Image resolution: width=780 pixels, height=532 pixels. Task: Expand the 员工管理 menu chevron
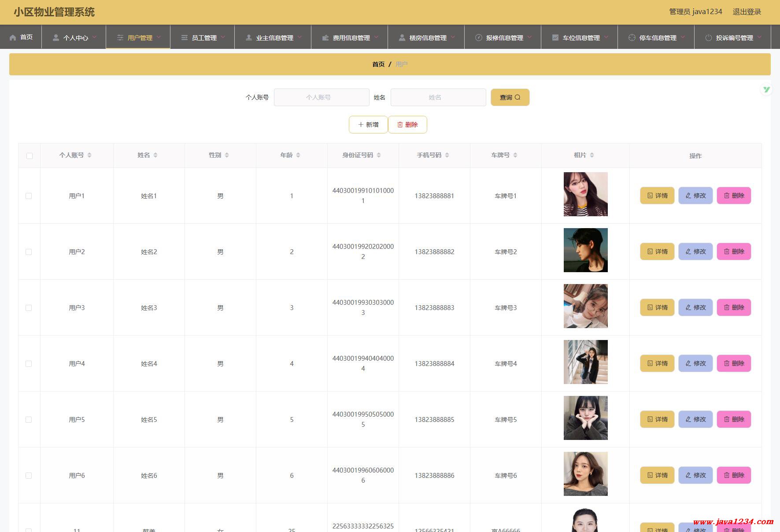(x=223, y=37)
